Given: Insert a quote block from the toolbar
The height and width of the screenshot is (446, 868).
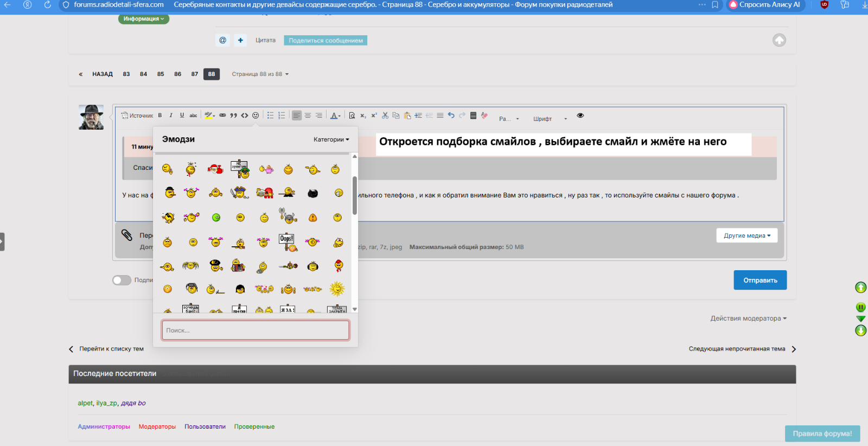Looking at the screenshot, I should (233, 116).
